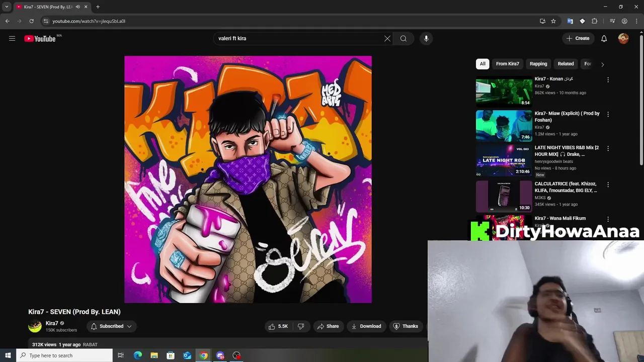Open options for Kira7- Miaw video

[608, 114]
